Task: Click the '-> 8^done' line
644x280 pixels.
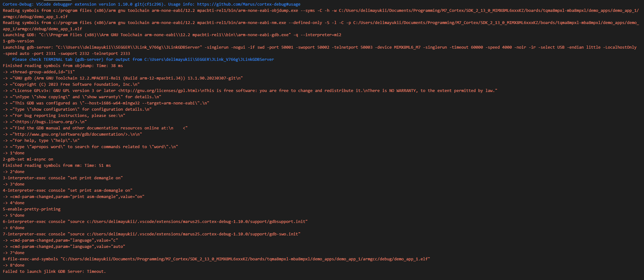Action: click(13, 265)
